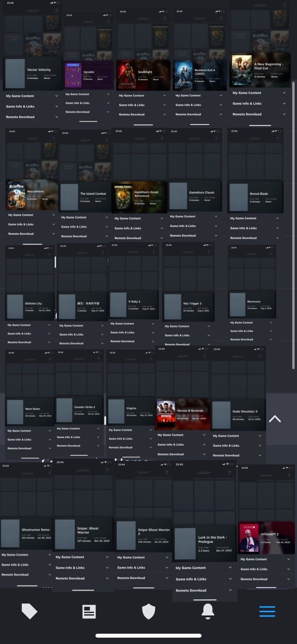Select the V-Rally 4 game title

point(134,302)
